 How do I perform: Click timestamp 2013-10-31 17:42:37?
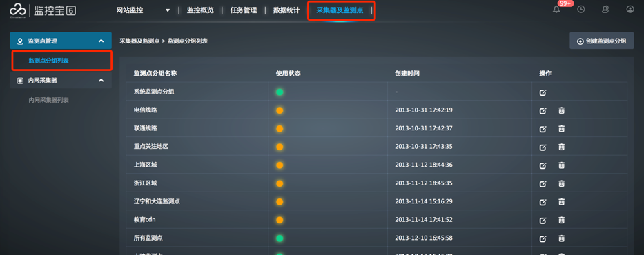423,128
